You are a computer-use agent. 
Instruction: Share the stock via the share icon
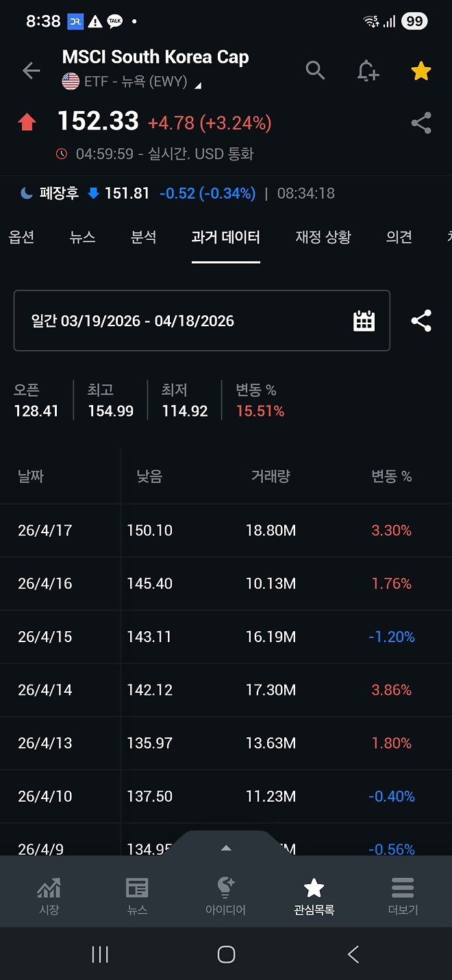[421, 123]
